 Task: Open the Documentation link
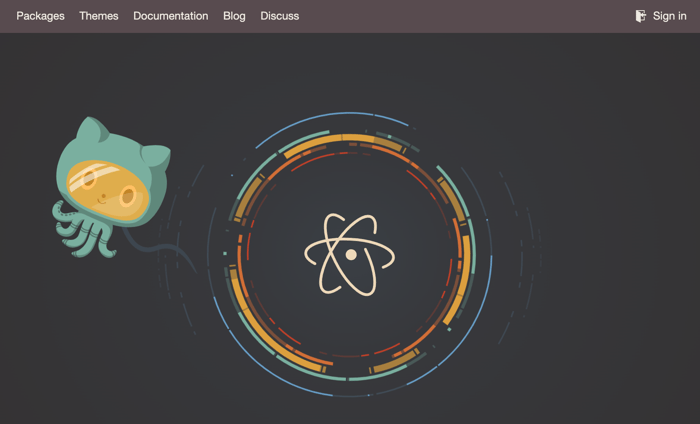point(171,16)
